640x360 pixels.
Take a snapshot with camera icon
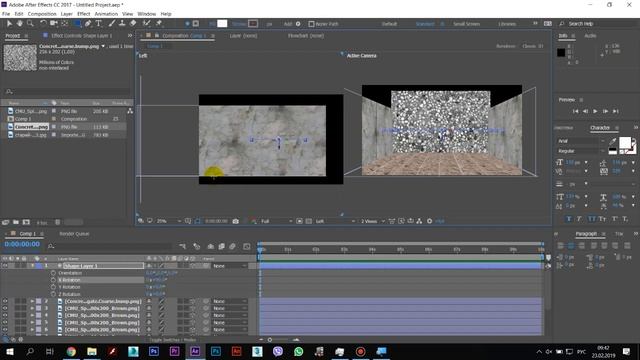236,221
